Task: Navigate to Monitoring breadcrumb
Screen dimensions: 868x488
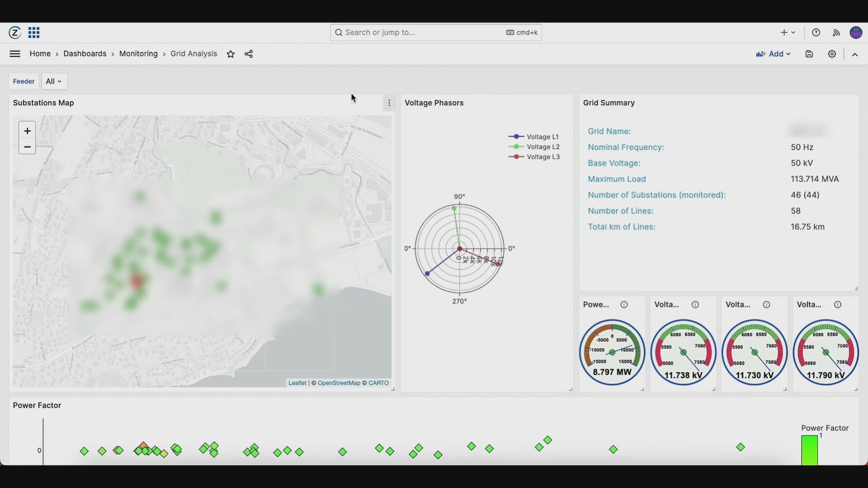Action: (138, 54)
